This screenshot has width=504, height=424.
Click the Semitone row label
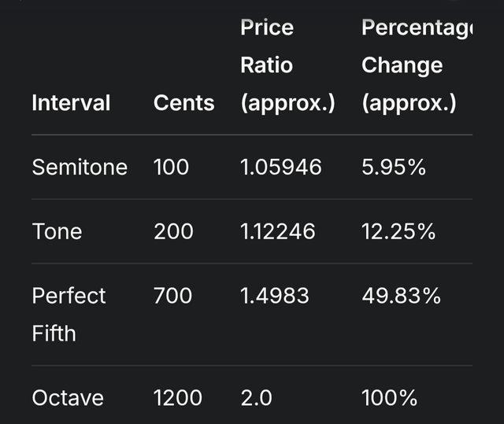pyautogui.click(x=80, y=168)
